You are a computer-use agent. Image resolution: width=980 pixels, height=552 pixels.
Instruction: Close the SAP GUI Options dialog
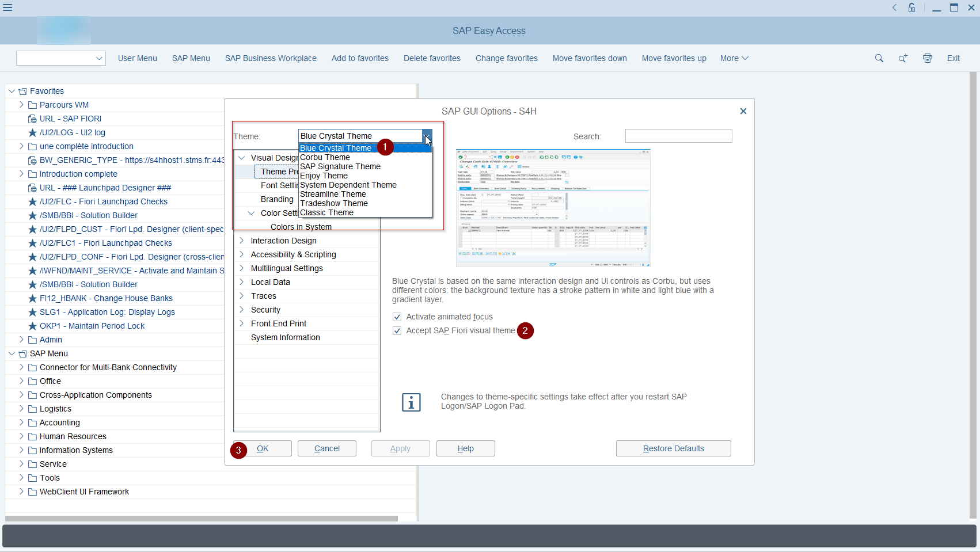click(x=743, y=111)
